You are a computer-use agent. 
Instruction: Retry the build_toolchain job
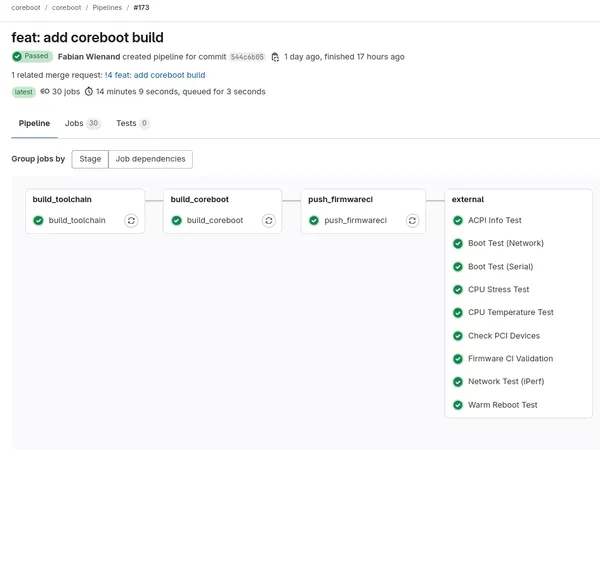point(131,220)
